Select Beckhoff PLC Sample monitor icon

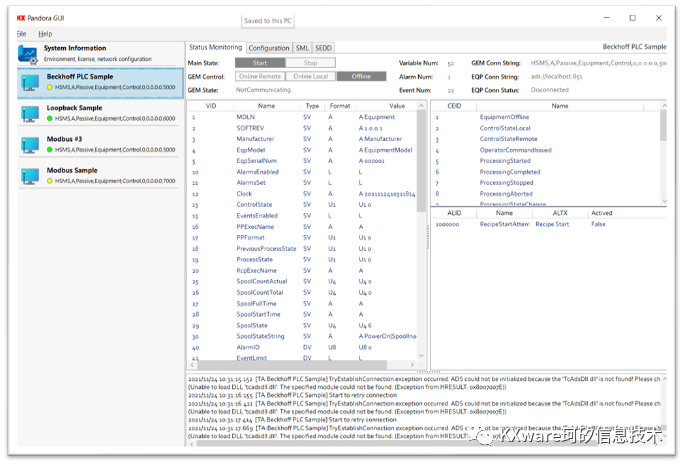tap(30, 82)
